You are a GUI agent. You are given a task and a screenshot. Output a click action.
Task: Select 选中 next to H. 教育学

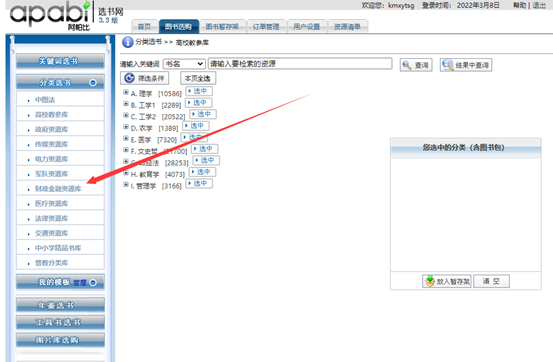202,172
